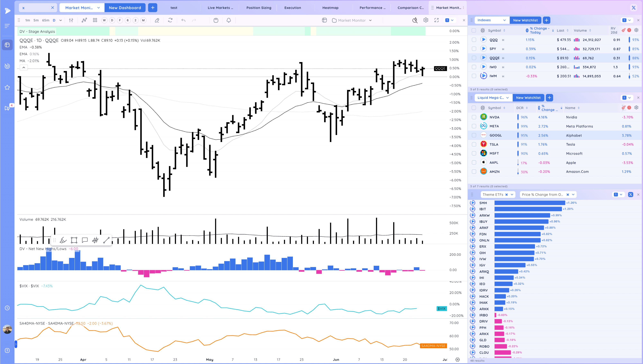The height and width of the screenshot is (364, 643).
Task: Open chart link group number dropdown
Action: [450, 20]
